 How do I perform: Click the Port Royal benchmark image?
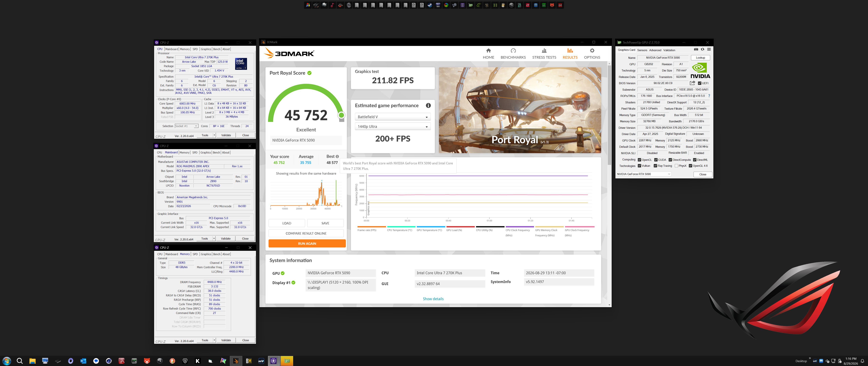(x=520, y=110)
